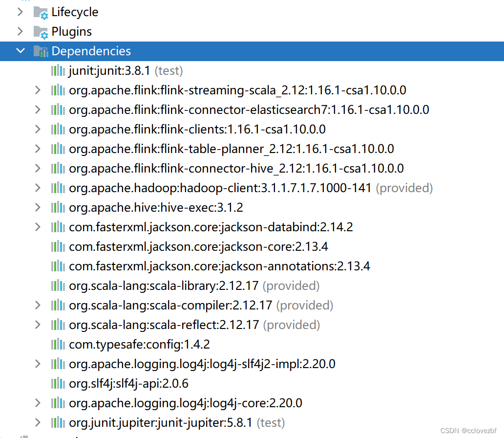This screenshot has width=504, height=438.
Task: Click the jackson-core library icon
Action: (58, 246)
